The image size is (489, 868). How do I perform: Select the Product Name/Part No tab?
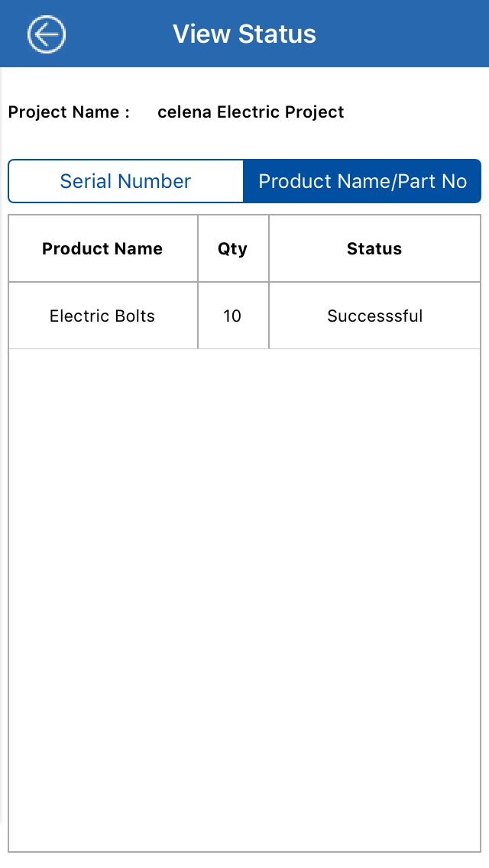coord(362,181)
